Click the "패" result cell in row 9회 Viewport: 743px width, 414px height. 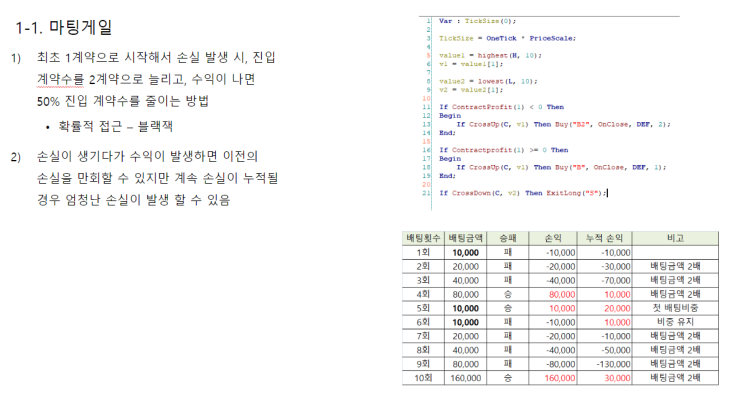click(x=507, y=364)
